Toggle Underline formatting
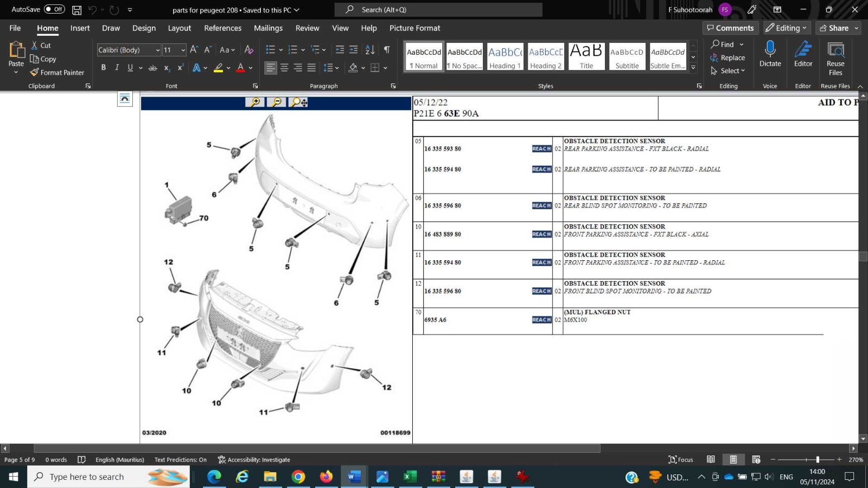868x488 pixels. tap(130, 68)
